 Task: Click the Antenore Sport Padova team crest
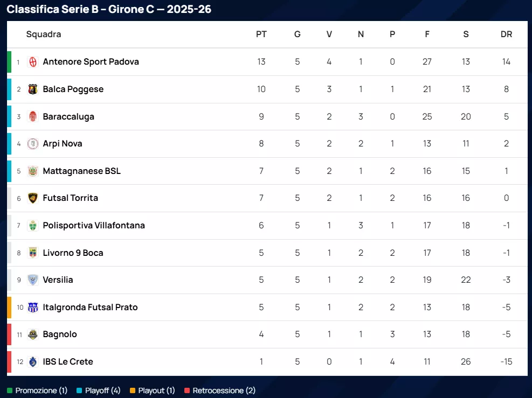tap(33, 62)
